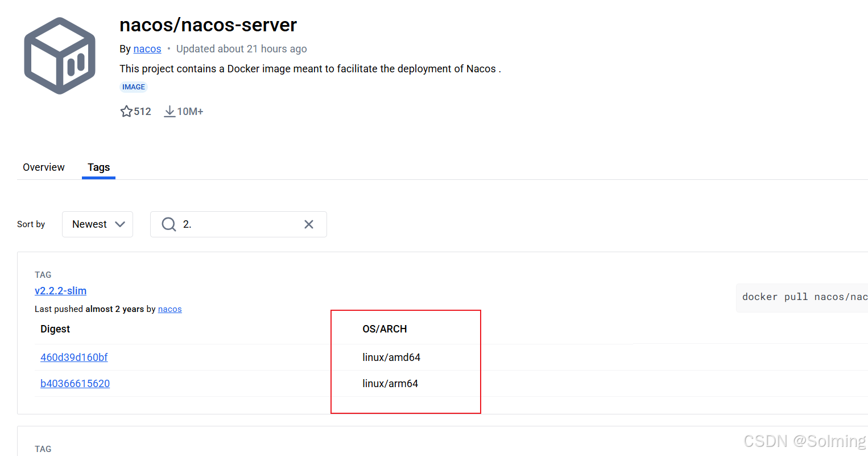Click the linux/arm64 OS/ARCH entry
This screenshot has height=456, width=868.
tap(390, 383)
